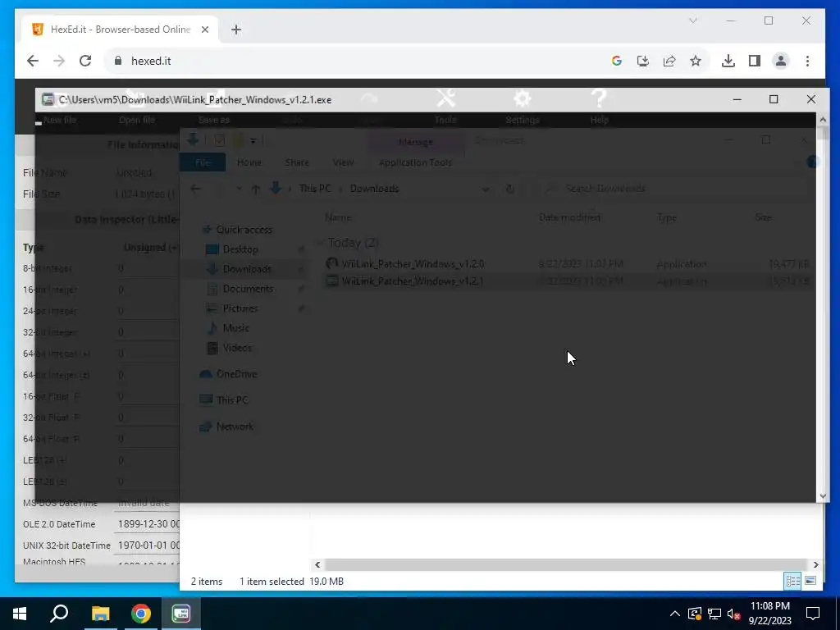Open Windows taskbar search
The image size is (840, 630).
(x=59, y=614)
